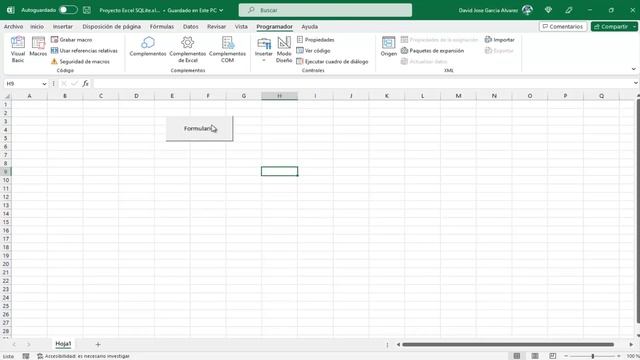Click the diamond premium icon

pyautogui.click(x=548, y=10)
